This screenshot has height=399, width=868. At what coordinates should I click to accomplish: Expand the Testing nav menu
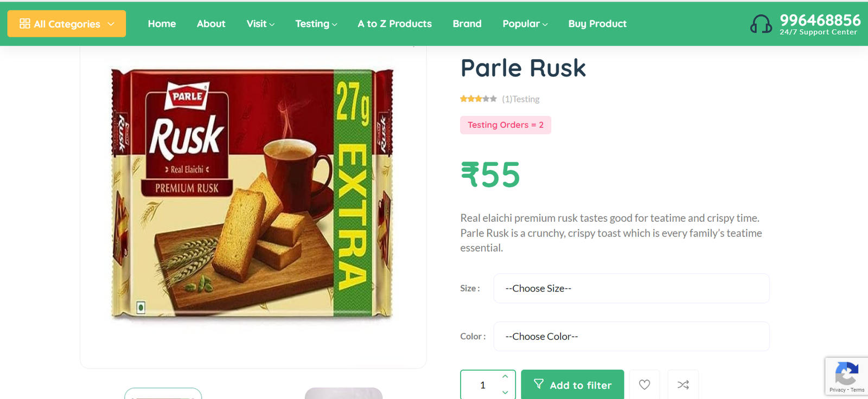pyautogui.click(x=316, y=24)
